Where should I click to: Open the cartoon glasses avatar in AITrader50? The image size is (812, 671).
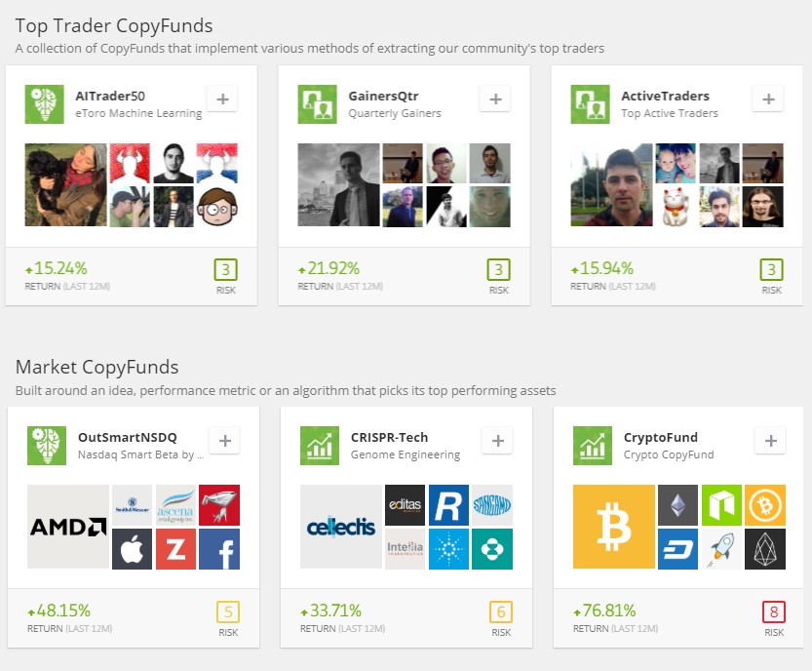217,207
